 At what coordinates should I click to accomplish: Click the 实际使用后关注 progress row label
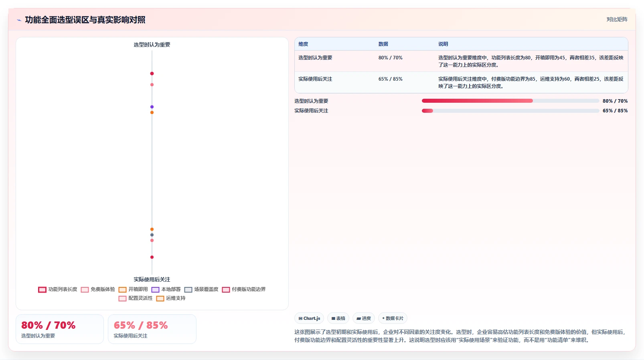tap(311, 111)
